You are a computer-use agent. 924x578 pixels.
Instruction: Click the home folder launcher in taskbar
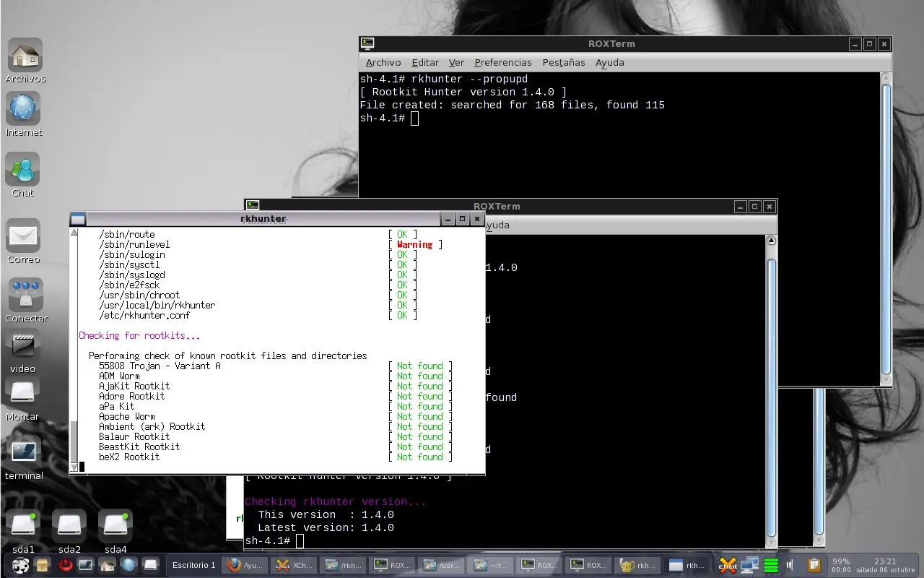(108, 565)
